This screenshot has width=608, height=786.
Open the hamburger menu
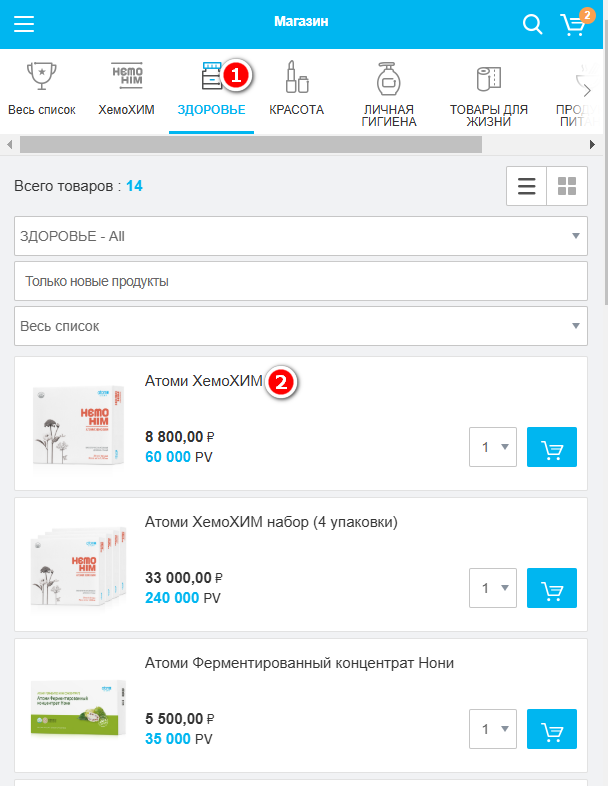point(24,24)
